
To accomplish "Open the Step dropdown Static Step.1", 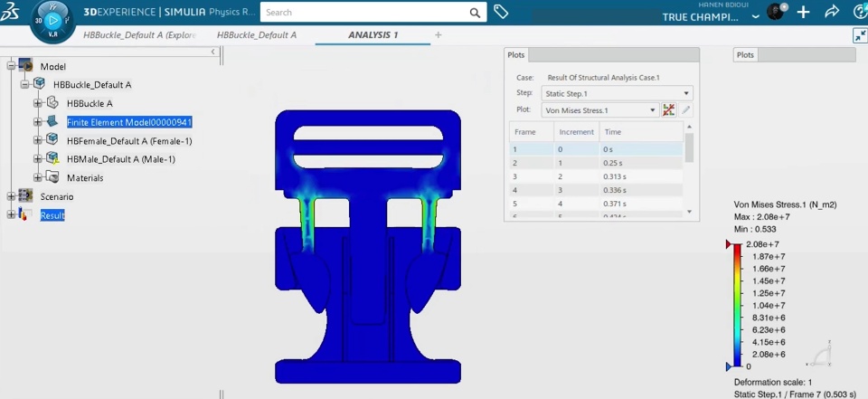I will click(x=617, y=94).
